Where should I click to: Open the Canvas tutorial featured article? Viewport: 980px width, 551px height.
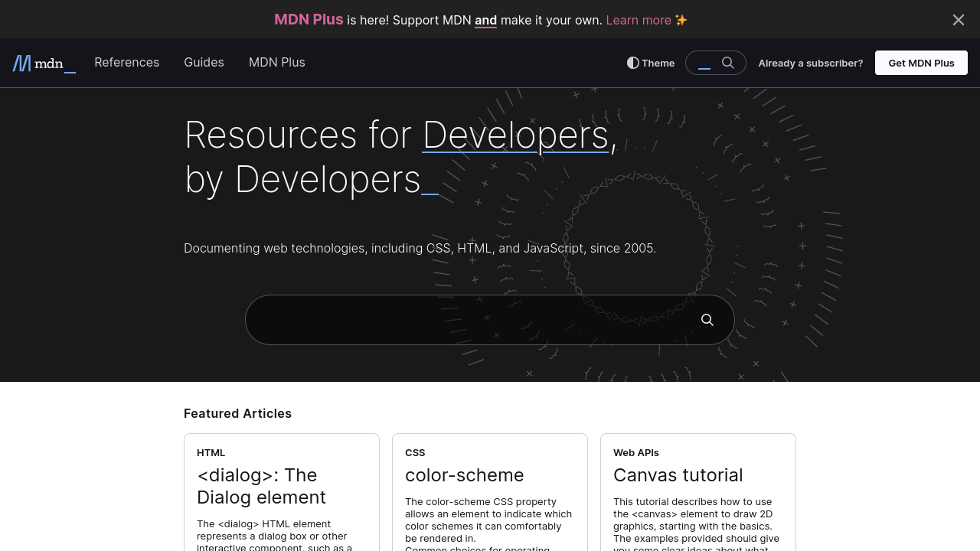coord(678,475)
